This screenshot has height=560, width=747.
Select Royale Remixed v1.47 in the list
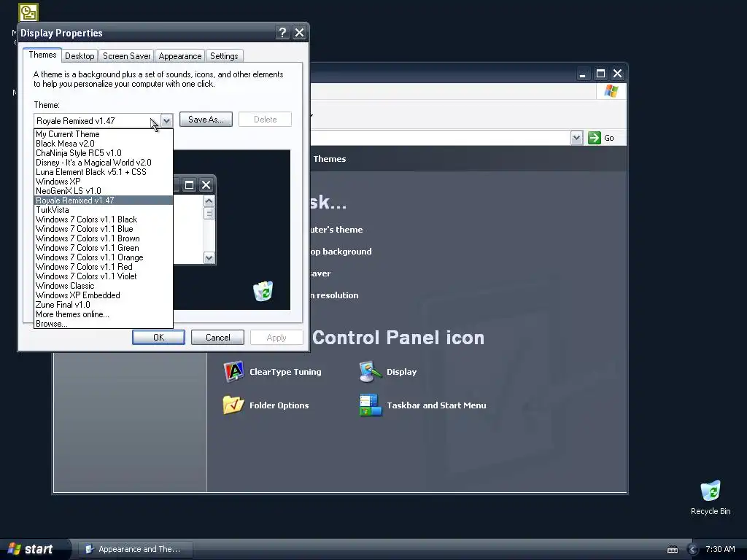click(104, 201)
